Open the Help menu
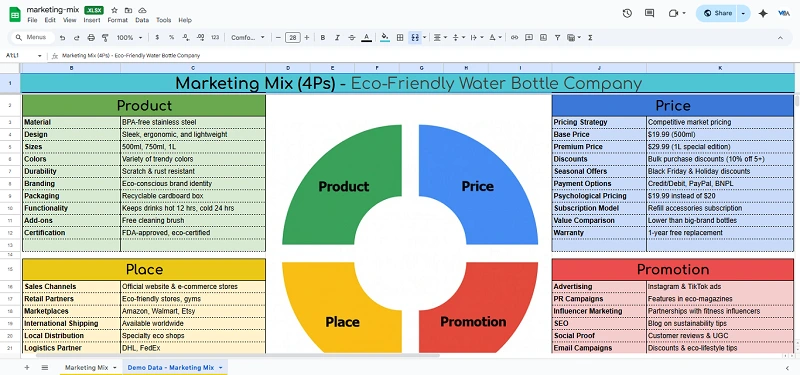Image resolution: width=800 pixels, height=375 pixels. [x=185, y=20]
